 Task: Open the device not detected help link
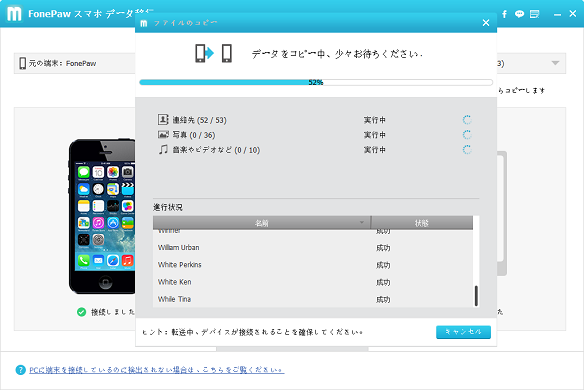tap(157, 370)
